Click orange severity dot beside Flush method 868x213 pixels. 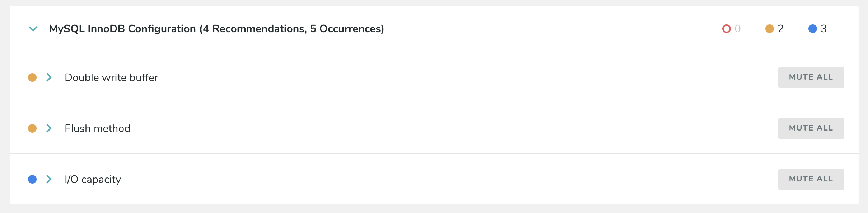32,128
